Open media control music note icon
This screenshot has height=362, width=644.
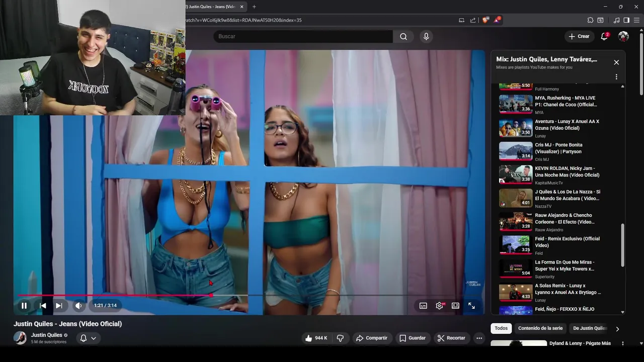[x=617, y=20]
